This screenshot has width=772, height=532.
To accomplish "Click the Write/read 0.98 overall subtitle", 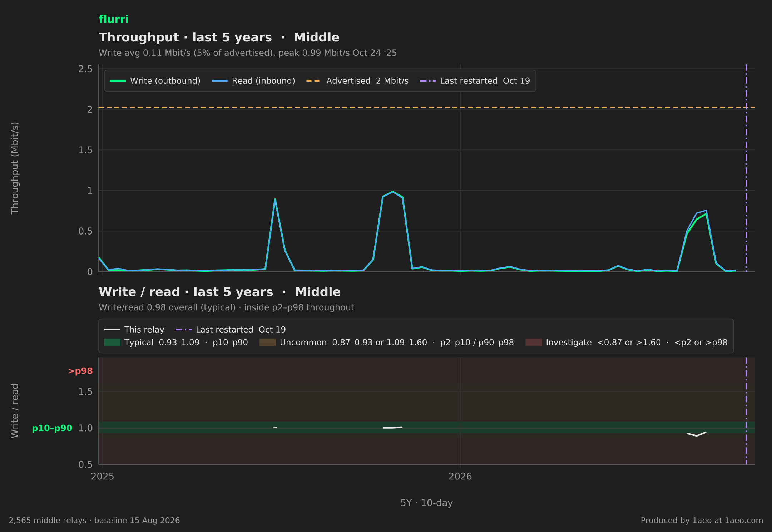I will coord(226,307).
